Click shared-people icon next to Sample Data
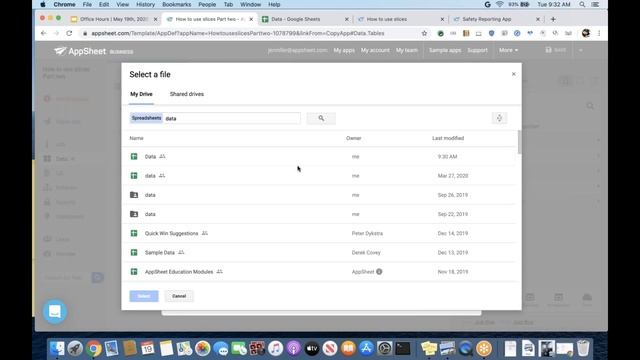The image size is (640, 360). coord(181,252)
